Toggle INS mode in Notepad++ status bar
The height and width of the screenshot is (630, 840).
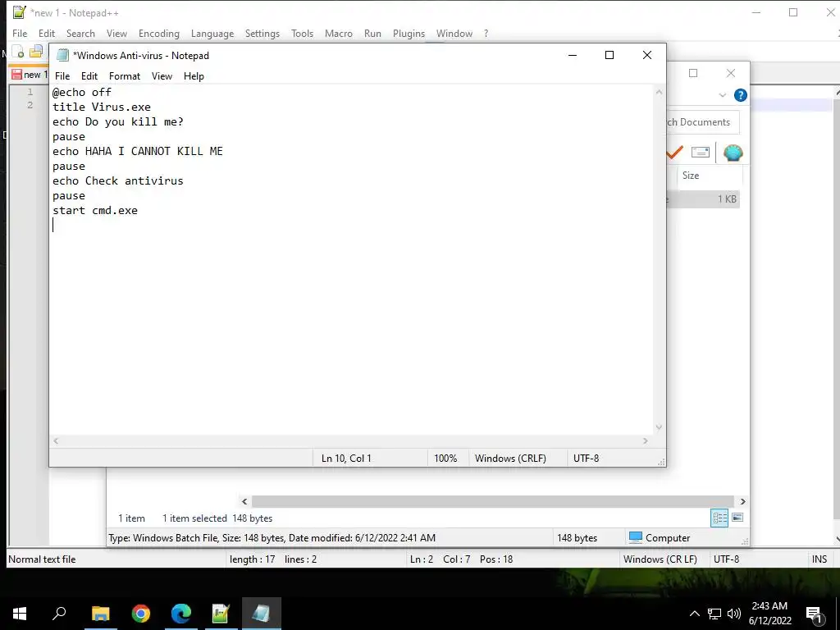point(819,559)
